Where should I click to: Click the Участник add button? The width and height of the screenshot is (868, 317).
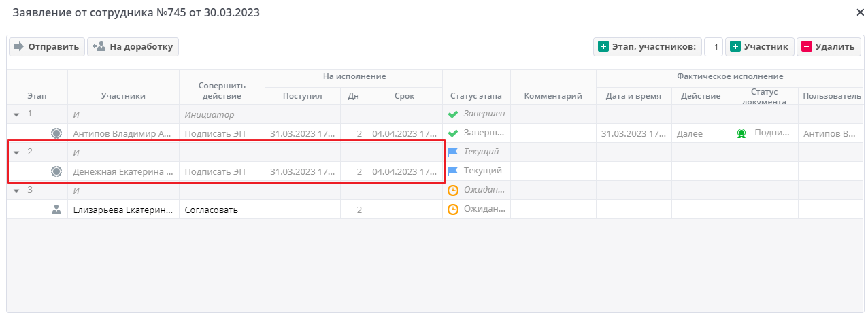click(759, 47)
